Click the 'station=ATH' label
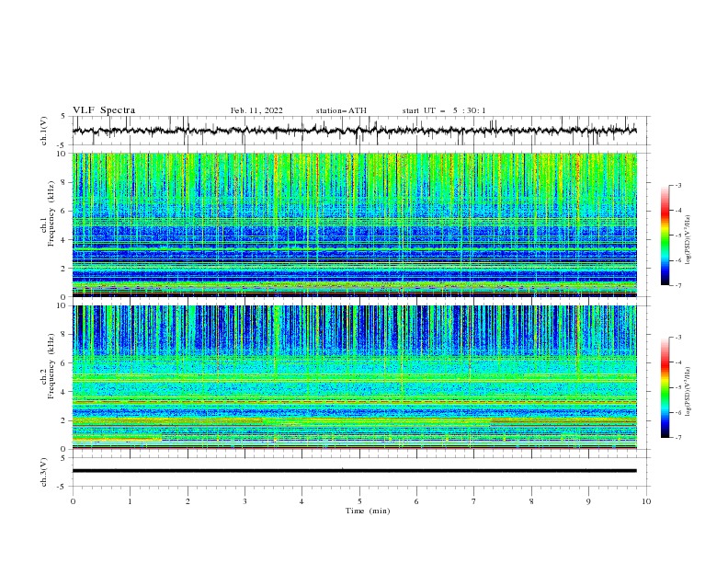 pyautogui.click(x=341, y=110)
